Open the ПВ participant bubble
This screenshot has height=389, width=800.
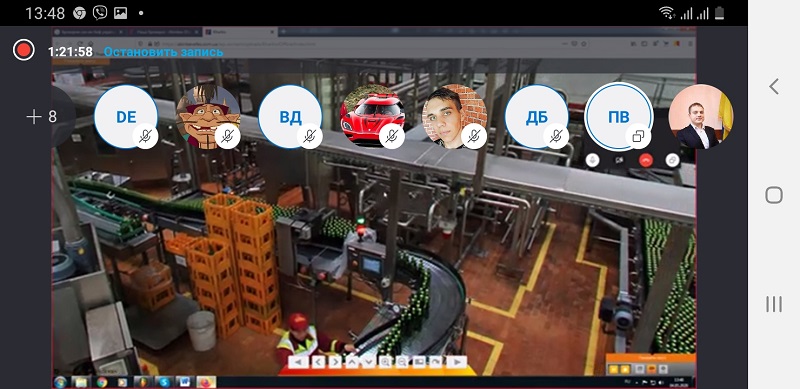618,117
